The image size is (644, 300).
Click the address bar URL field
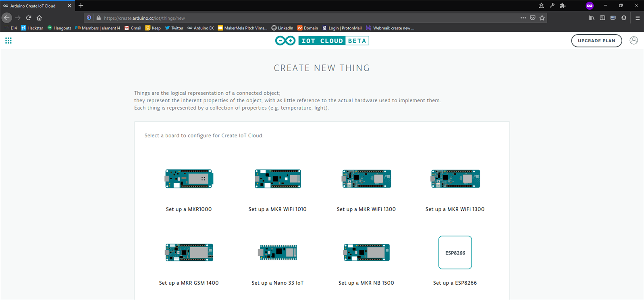[x=310, y=18]
